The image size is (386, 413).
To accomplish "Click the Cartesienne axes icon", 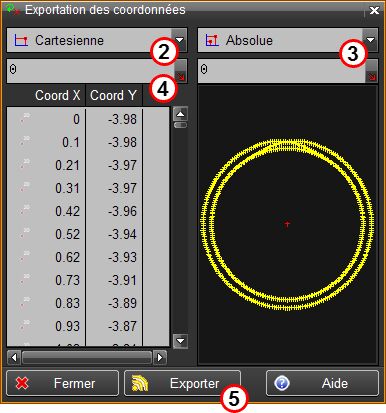I will click(x=21, y=40).
